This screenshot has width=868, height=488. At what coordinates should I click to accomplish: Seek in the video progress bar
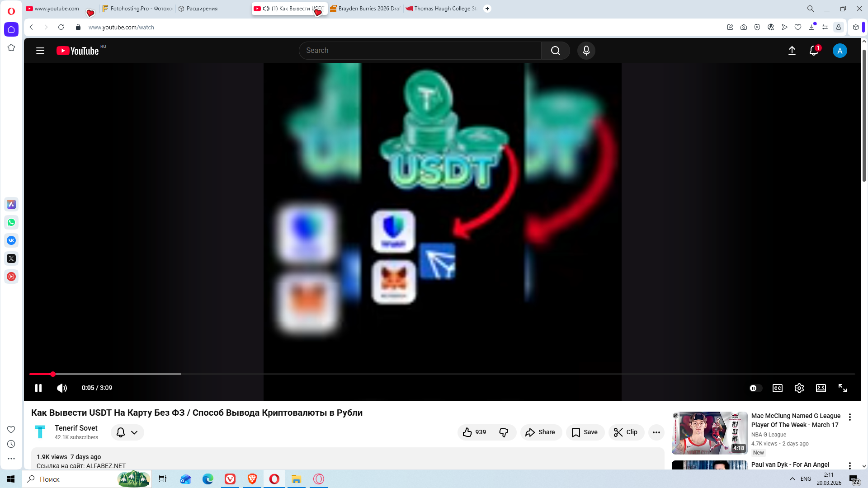(x=407, y=374)
